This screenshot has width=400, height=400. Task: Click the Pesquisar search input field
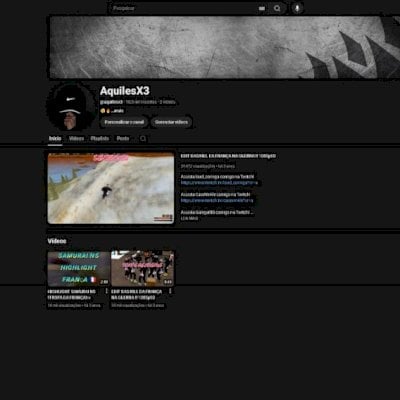pyautogui.click(x=183, y=8)
